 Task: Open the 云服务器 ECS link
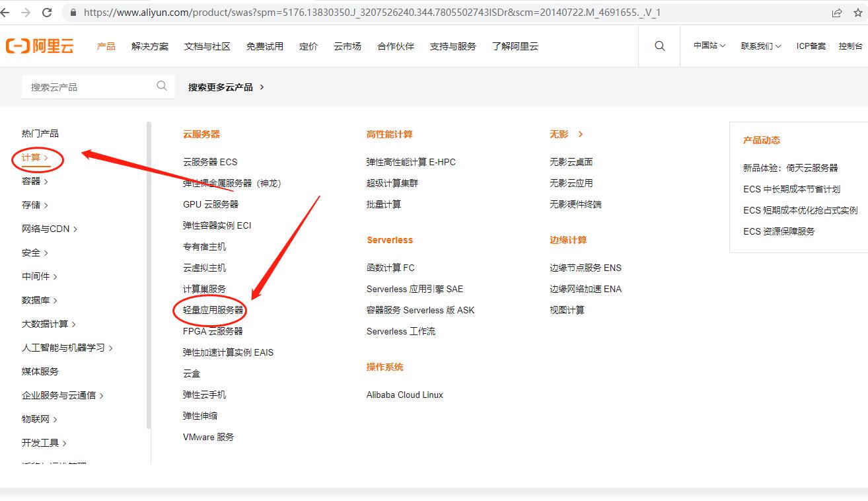tap(209, 161)
